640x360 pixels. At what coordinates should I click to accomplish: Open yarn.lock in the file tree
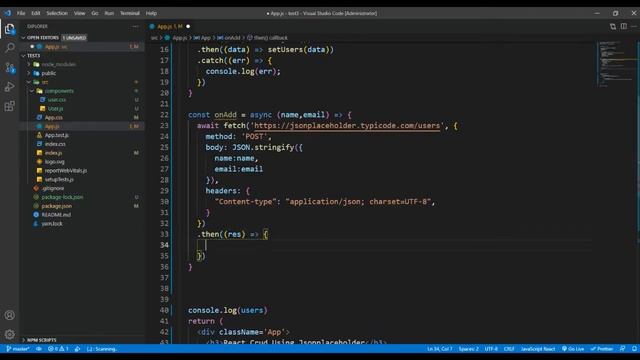[x=52, y=224]
